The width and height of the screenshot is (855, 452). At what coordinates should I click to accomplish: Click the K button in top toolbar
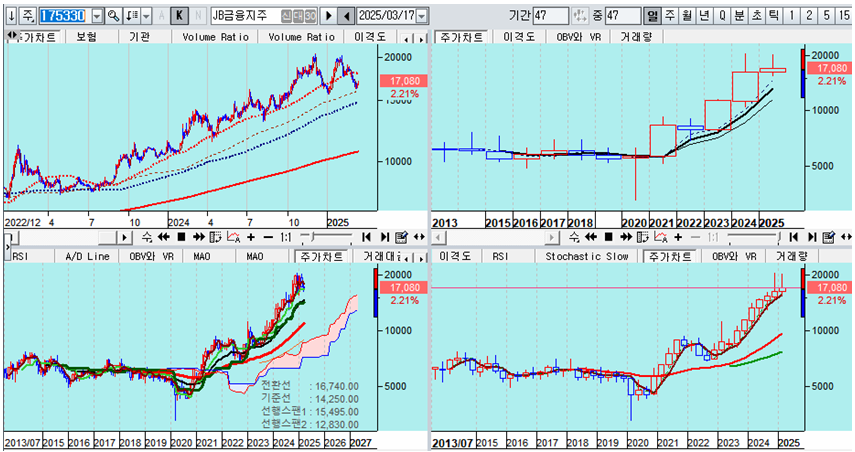(x=178, y=16)
